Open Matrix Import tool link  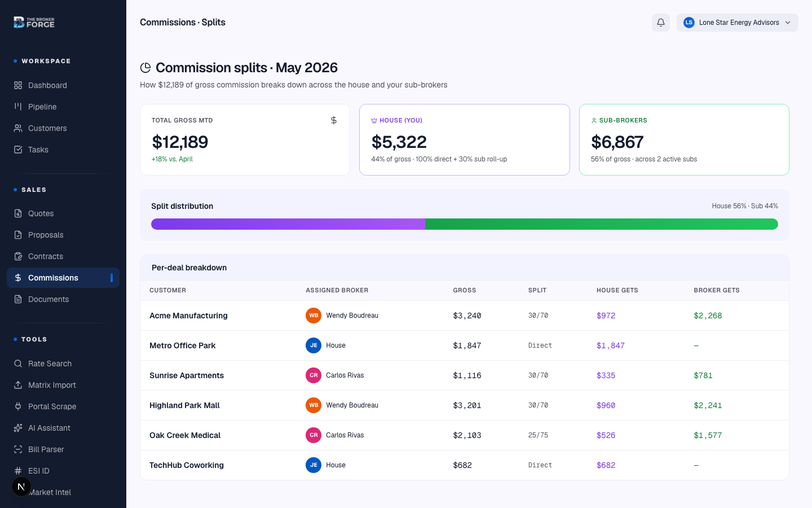click(x=63, y=385)
